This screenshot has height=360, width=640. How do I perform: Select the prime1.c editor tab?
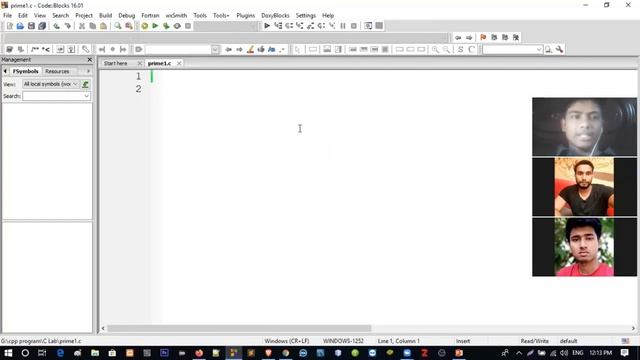pyautogui.click(x=159, y=63)
